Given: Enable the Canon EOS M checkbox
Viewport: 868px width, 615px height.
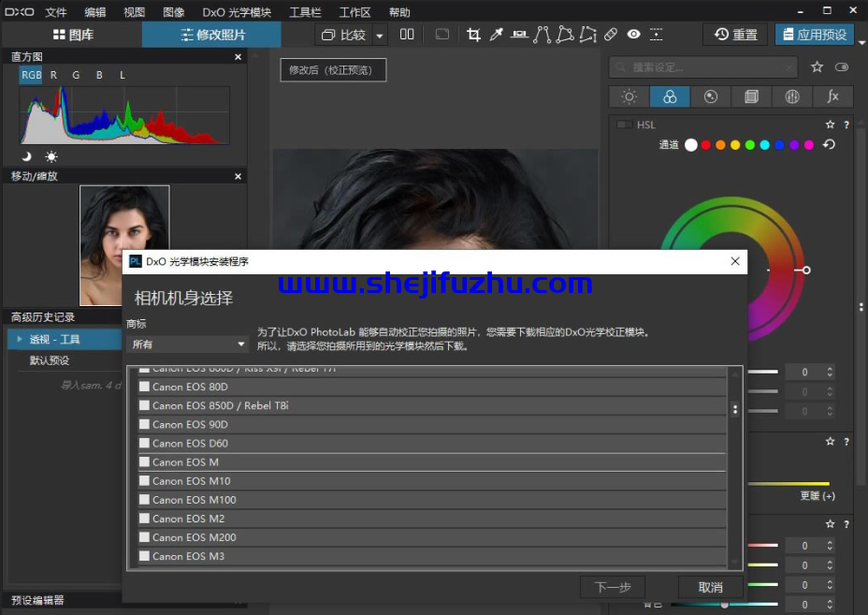Looking at the screenshot, I should click(144, 462).
